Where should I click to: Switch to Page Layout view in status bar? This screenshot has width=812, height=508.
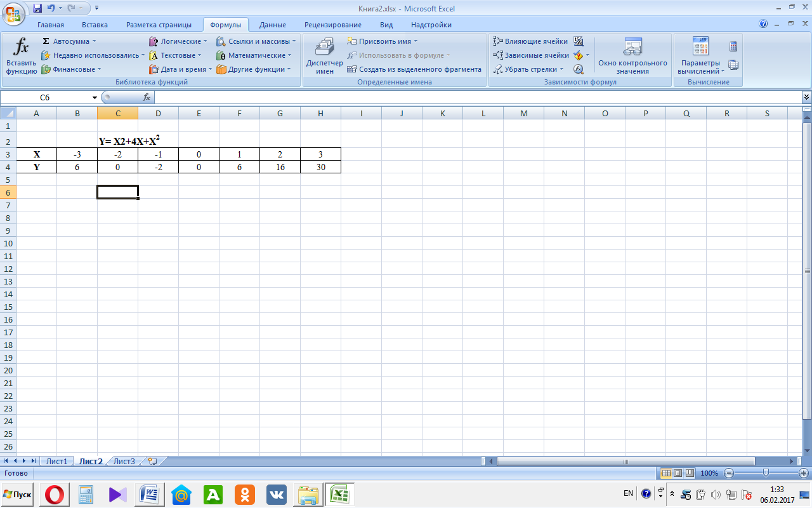coord(677,473)
